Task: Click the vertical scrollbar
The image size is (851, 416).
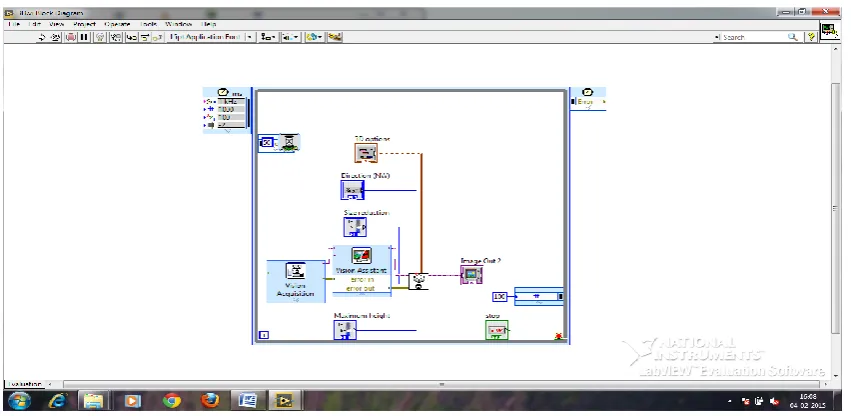Action: click(x=836, y=209)
